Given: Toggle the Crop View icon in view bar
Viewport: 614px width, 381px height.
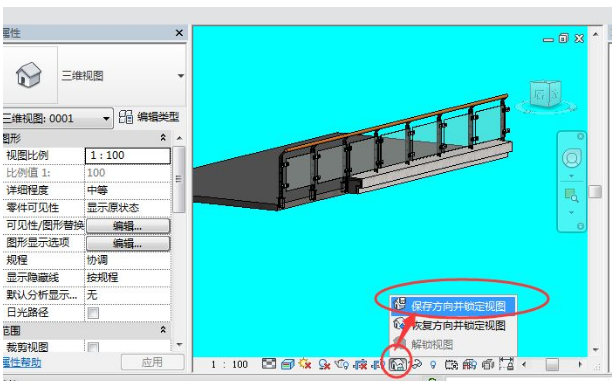Looking at the screenshot, I should tap(360, 365).
